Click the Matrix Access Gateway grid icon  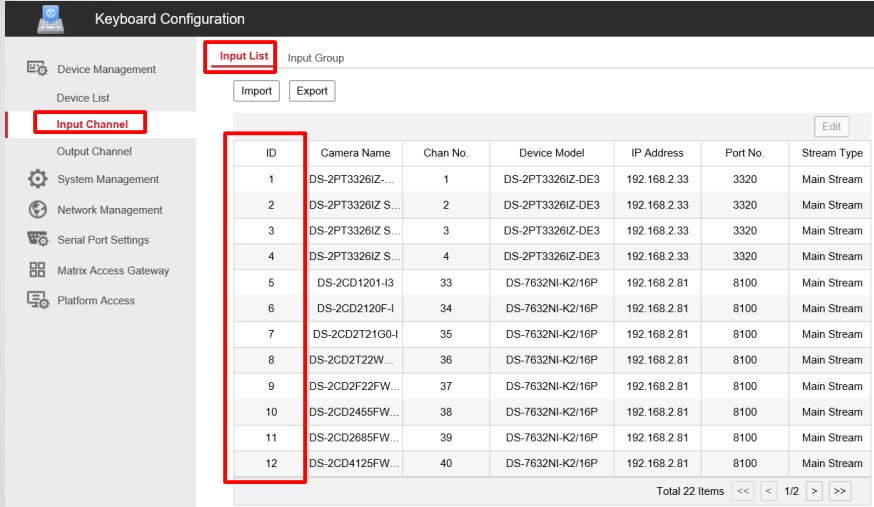pyautogui.click(x=37, y=270)
